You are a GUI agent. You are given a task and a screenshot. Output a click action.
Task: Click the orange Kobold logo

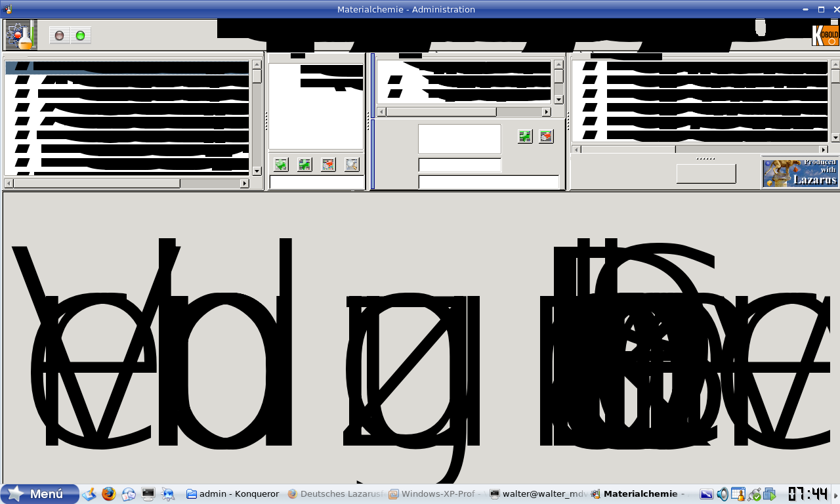(x=825, y=35)
